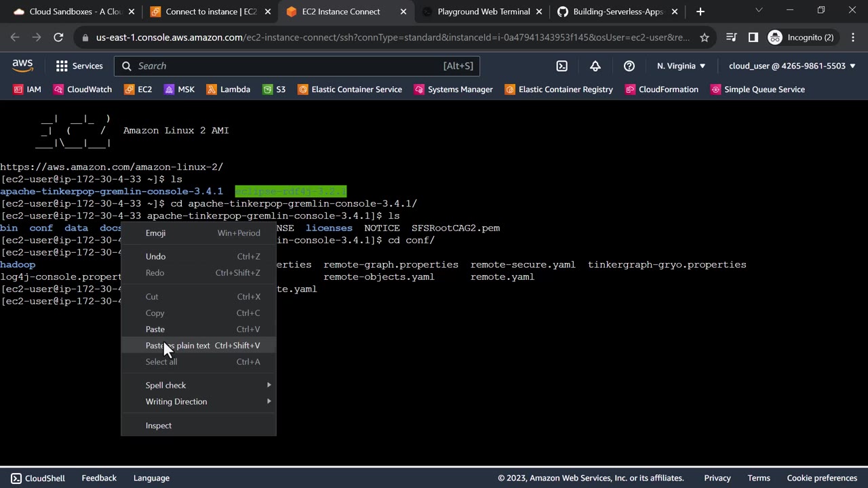Open AWS CloudShell icon in top navigation
Screen dimensions: 868x488
tap(561, 66)
